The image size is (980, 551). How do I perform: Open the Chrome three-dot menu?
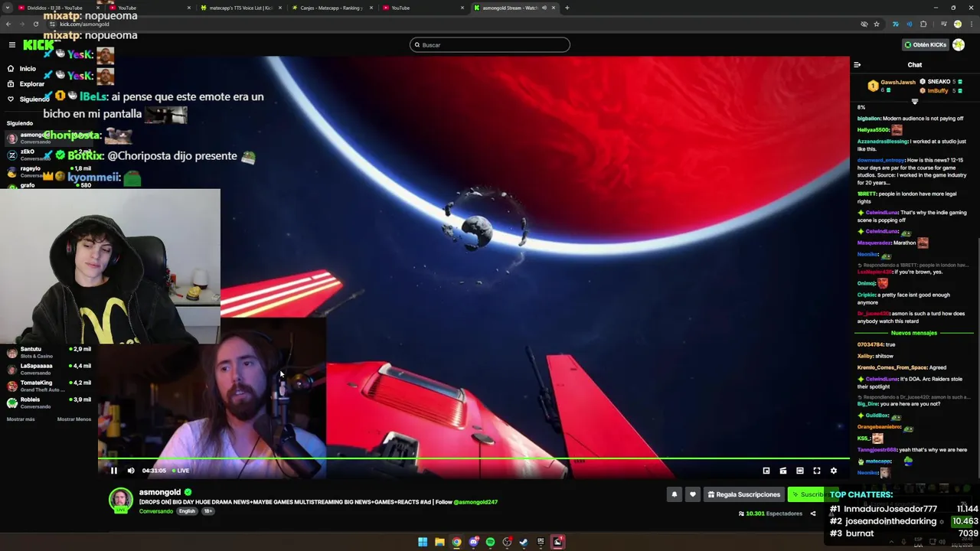pos(971,24)
